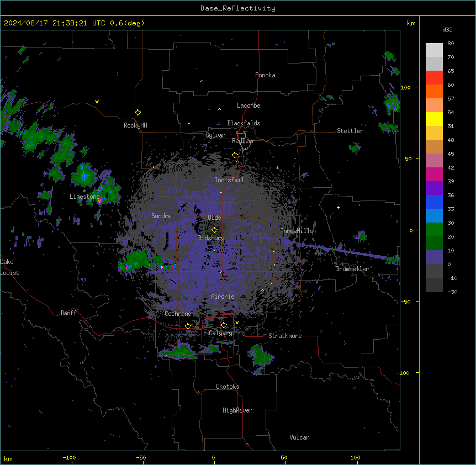Viewport: 476px width, 465px height.
Task: Select the blue legend swatch between 36 and 33
Action: tap(434, 202)
